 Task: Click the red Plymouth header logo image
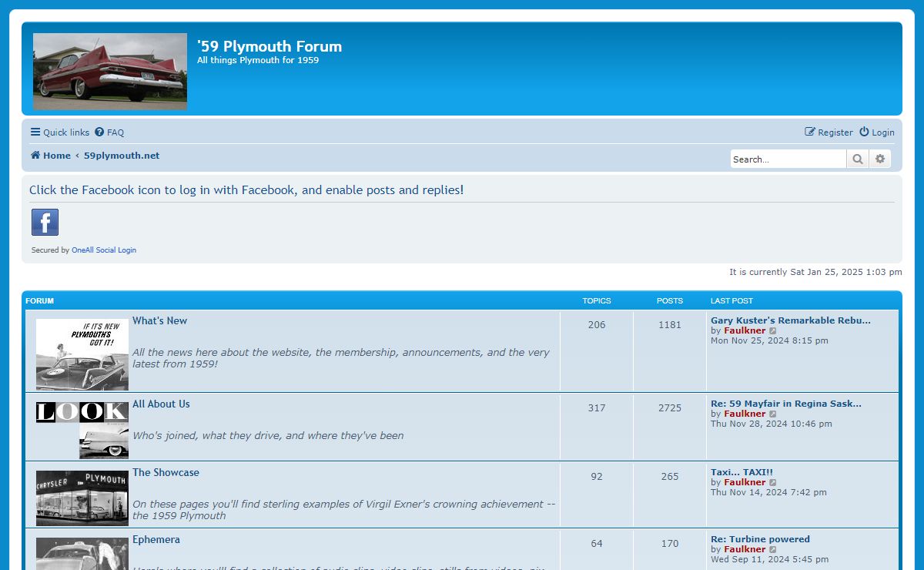point(110,72)
